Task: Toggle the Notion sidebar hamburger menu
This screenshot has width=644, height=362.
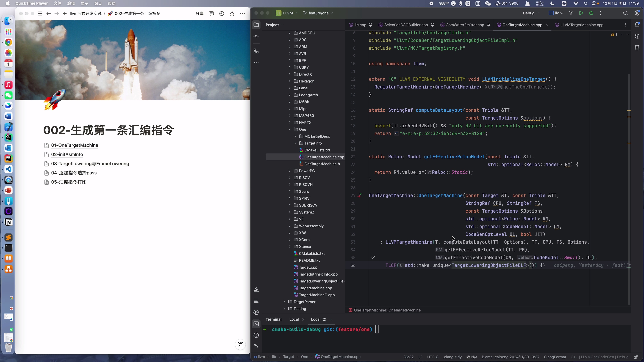Action: pos(40,14)
